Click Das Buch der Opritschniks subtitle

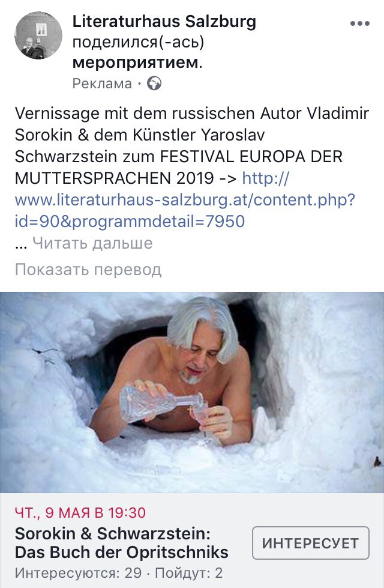click(121, 552)
